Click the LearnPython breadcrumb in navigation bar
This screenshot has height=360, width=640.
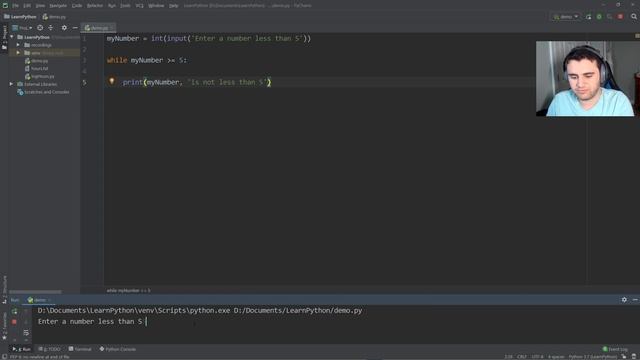tap(20, 17)
